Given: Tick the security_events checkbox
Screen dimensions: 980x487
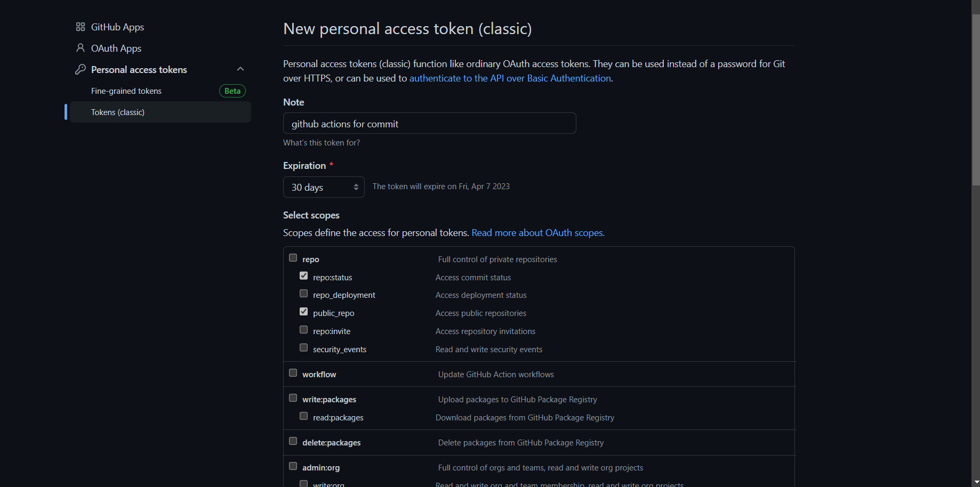Looking at the screenshot, I should coord(304,348).
